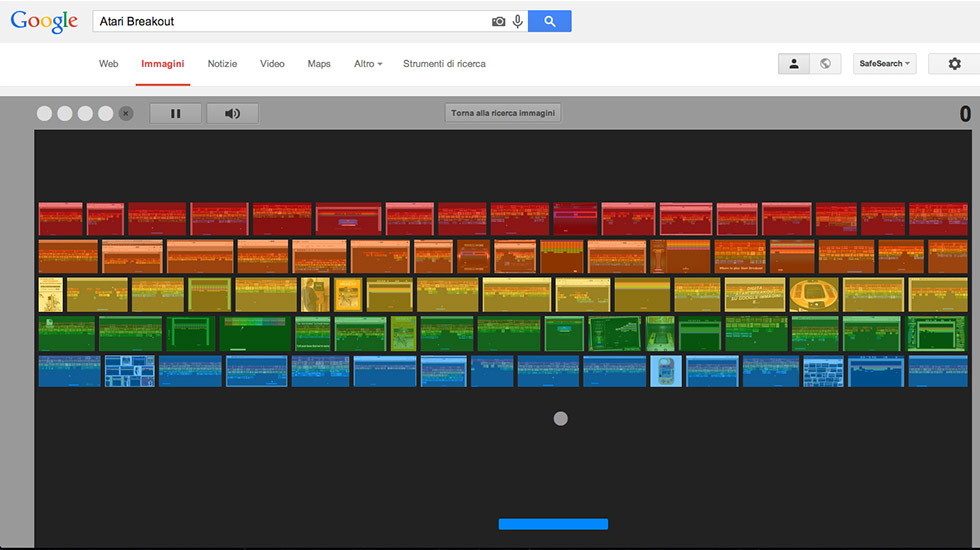
Task: Click Torna alla ricerca immagini button
Action: 503,113
